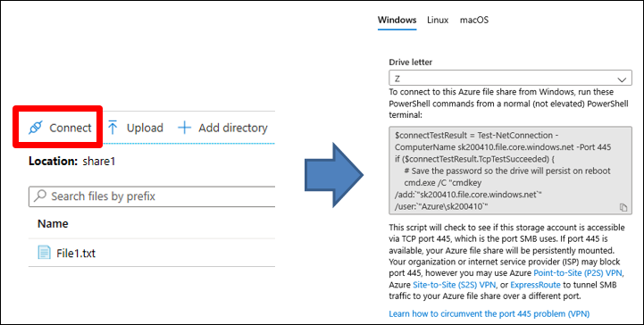The image size is (644, 325).
Task: Switch to the macOS tab
Action: [474, 21]
